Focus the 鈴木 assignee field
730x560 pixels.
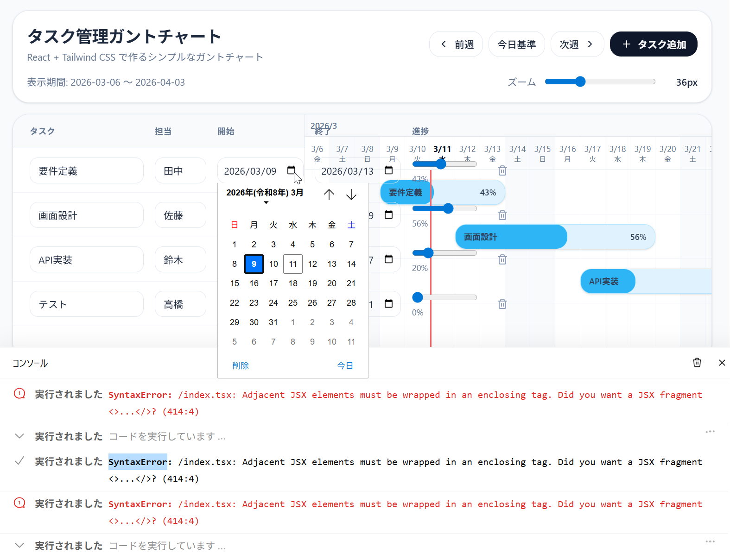point(180,259)
